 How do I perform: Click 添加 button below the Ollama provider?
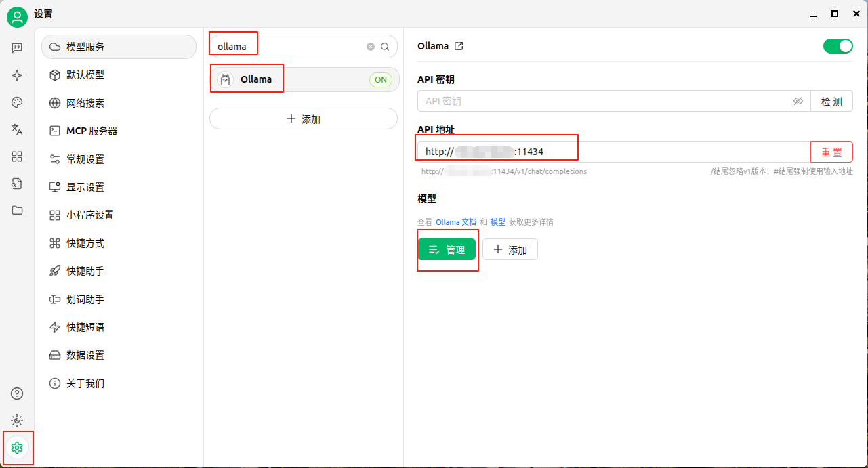point(304,119)
